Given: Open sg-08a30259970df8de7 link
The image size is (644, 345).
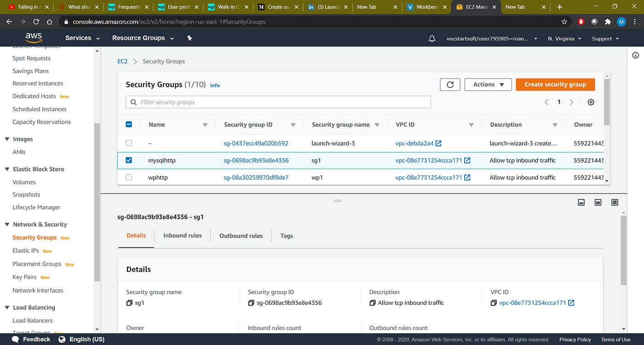Looking at the screenshot, I should coord(256,177).
